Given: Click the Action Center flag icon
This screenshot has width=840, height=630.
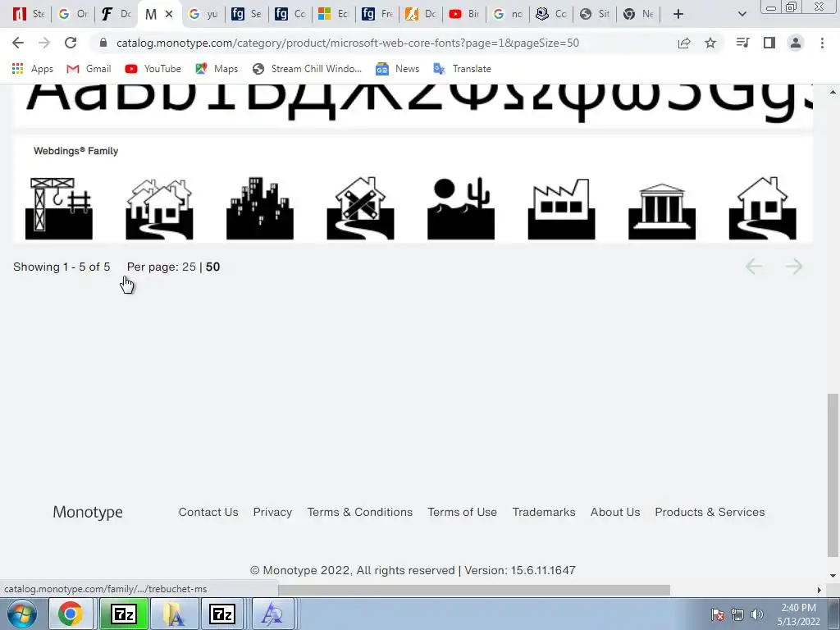Looking at the screenshot, I should pos(717,614).
